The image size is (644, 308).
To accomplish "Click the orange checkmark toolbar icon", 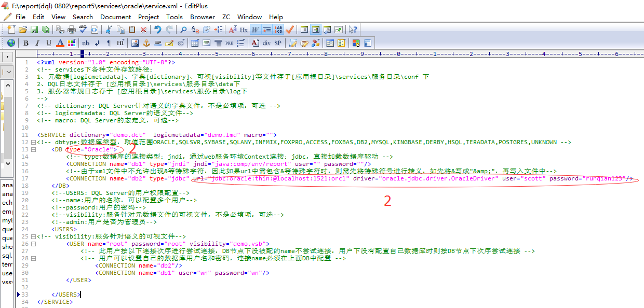I will (x=289, y=30).
